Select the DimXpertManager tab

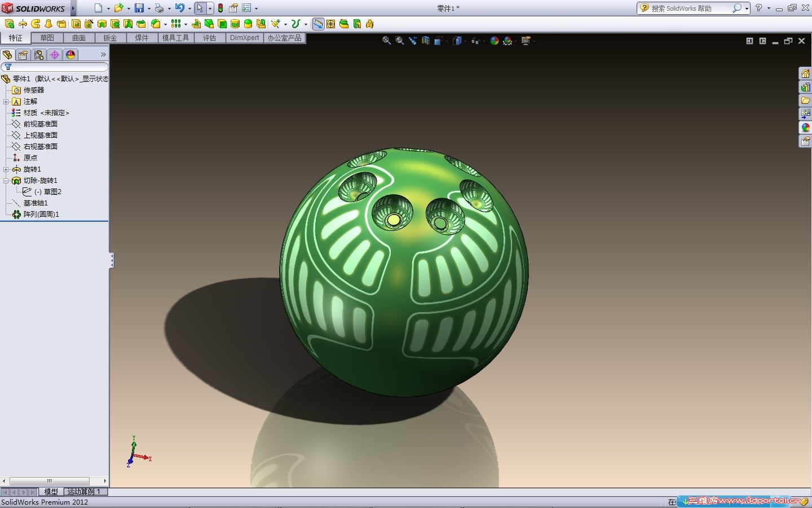coord(55,55)
